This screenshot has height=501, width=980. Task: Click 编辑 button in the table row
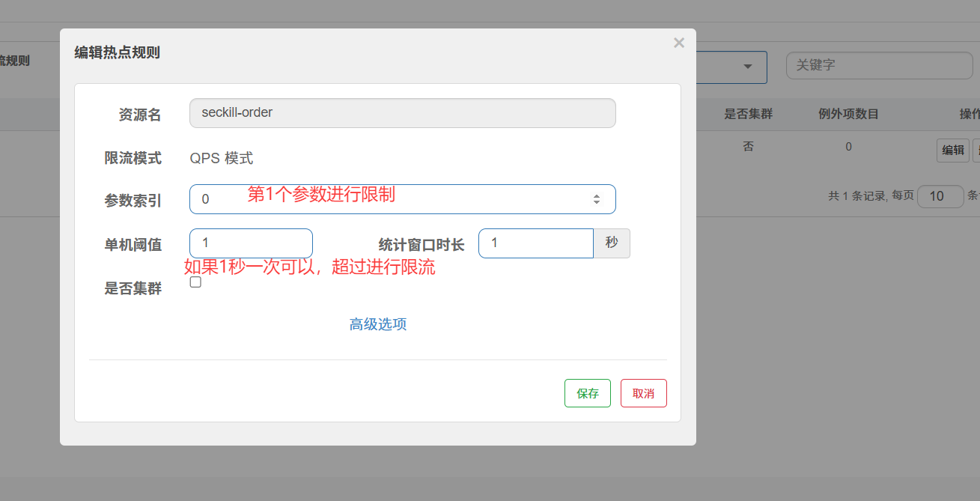[952, 150]
